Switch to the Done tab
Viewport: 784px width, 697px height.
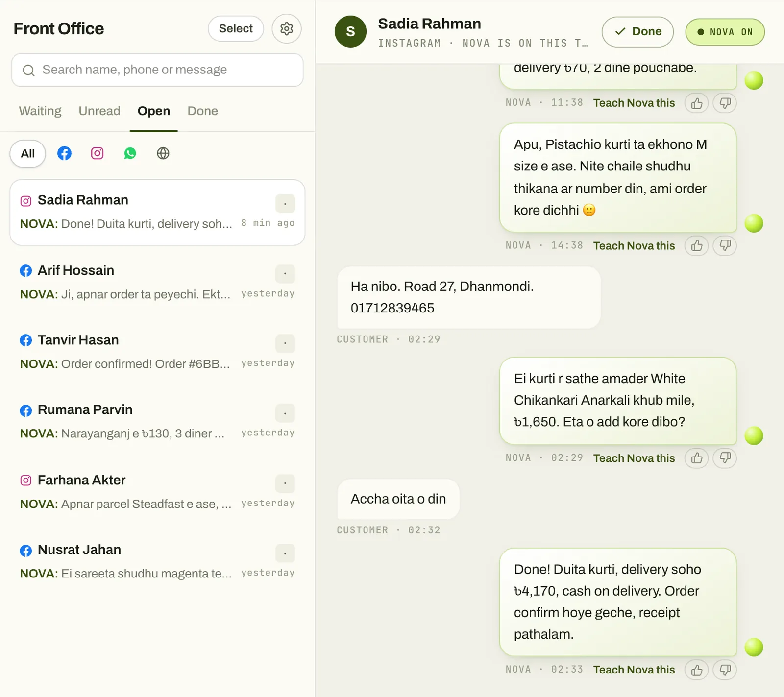203,111
